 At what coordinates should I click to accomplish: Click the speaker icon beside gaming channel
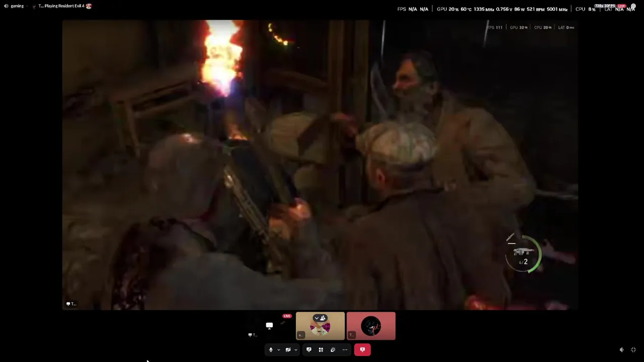coord(6,6)
